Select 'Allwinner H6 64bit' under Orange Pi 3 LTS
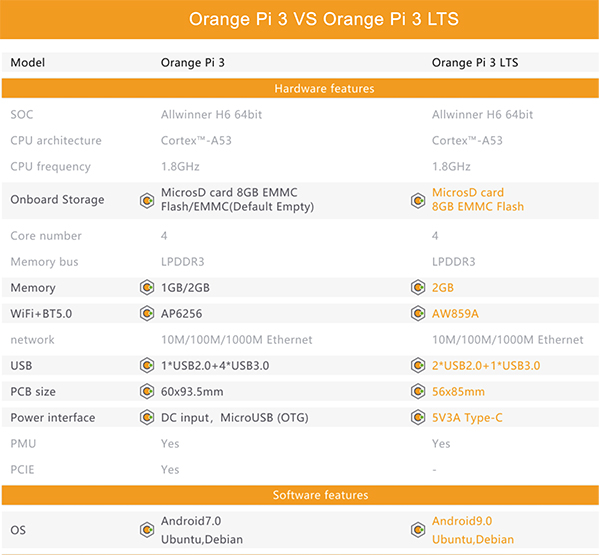600x555 pixels. pyautogui.click(x=483, y=114)
